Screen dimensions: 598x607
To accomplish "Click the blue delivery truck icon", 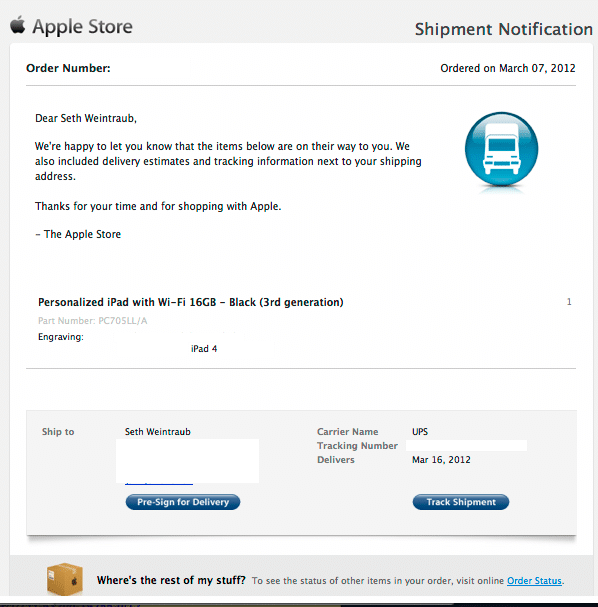I will tap(501, 149).
